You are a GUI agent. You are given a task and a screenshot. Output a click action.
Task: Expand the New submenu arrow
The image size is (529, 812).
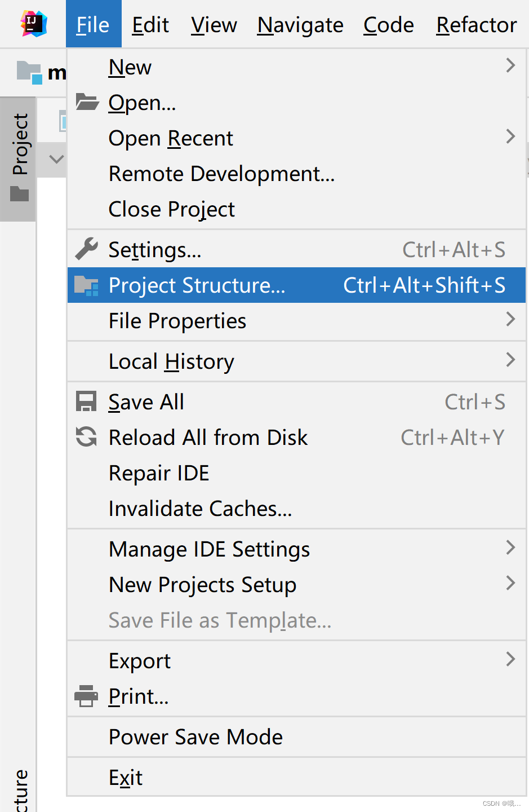tap(510, 65)
